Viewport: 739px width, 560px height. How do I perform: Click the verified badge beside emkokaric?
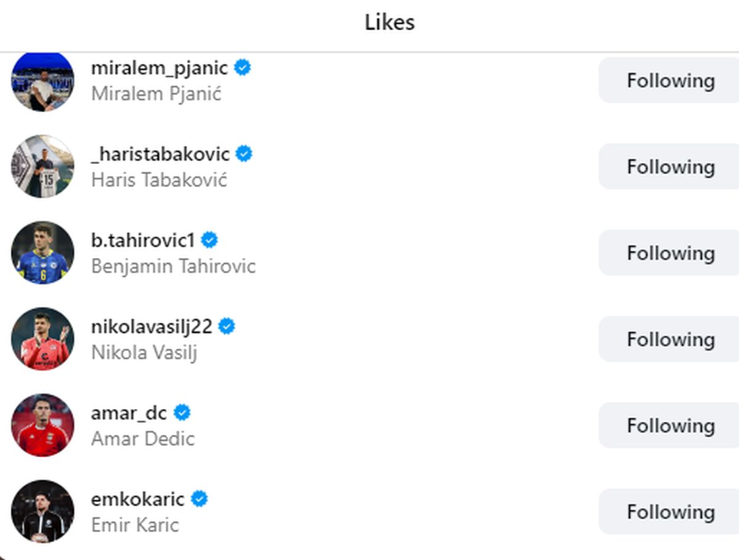tap(200, 499)
